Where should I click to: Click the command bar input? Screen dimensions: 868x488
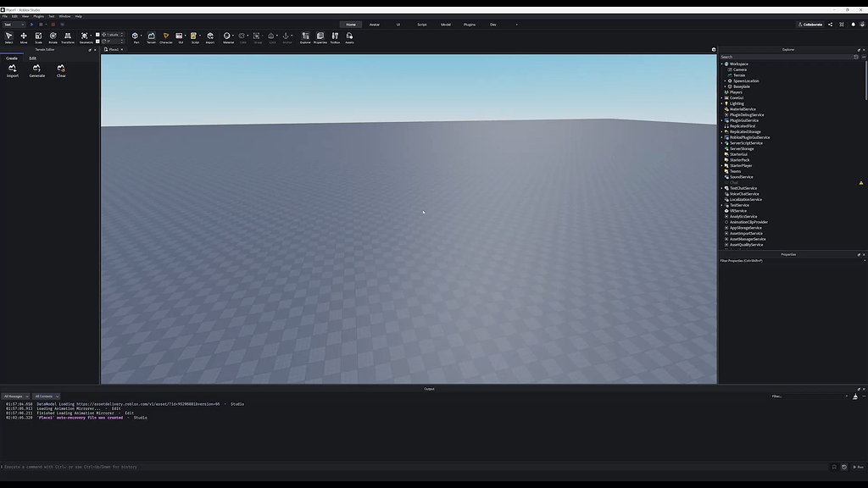tap(415, 467)
